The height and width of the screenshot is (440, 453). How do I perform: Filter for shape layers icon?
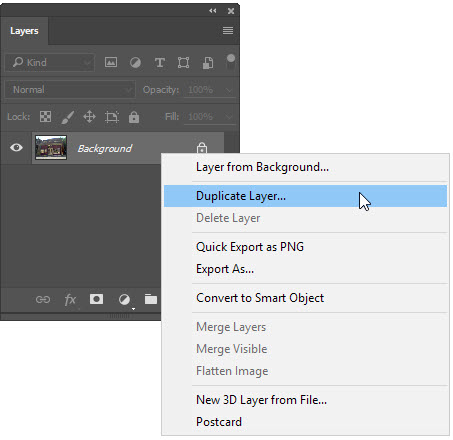click(183, 62)
